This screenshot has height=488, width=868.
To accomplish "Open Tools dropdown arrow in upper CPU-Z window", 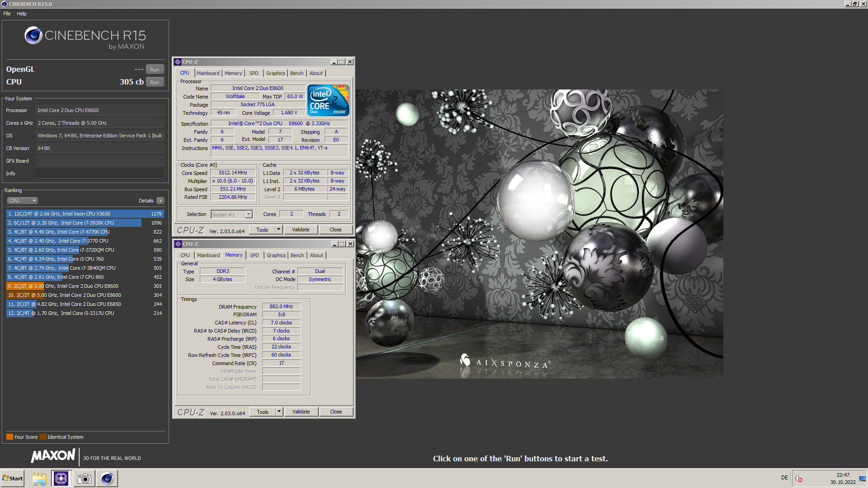I will click(279, 230).
